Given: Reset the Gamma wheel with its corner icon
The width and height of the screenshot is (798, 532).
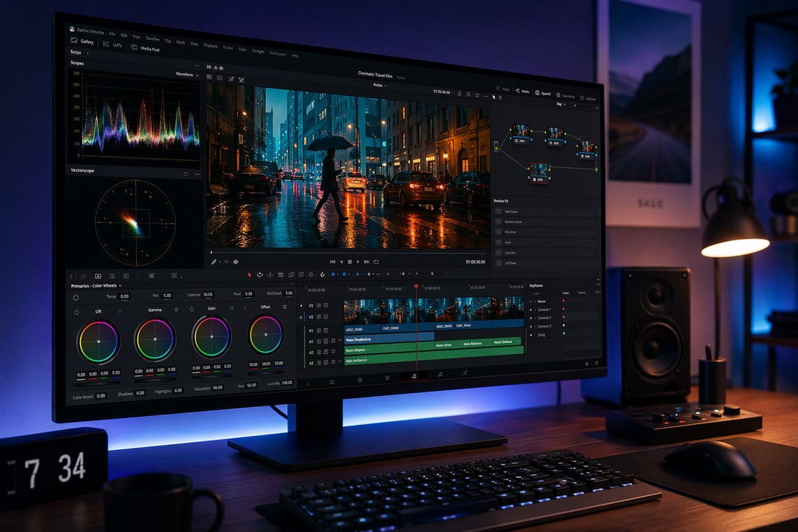Looking at the screenshot, I should (176, 310).
